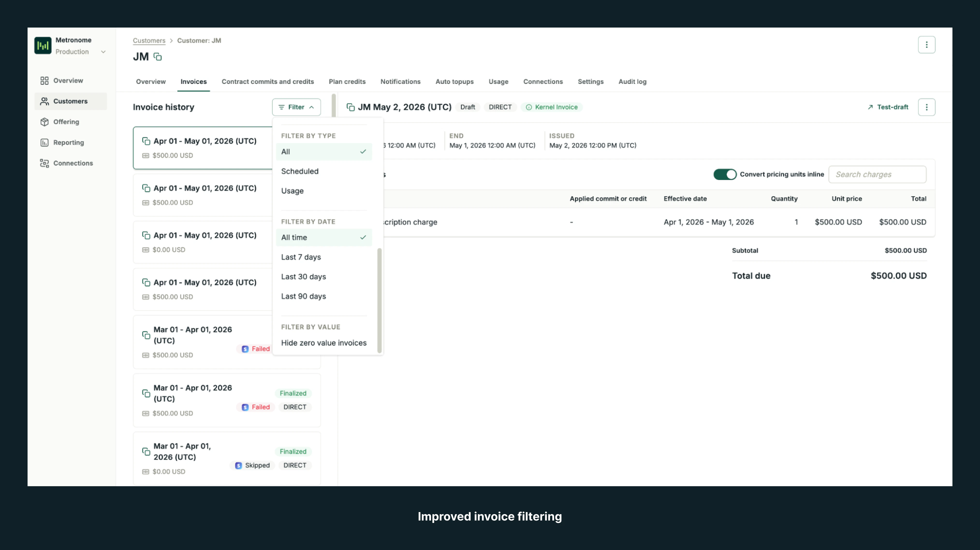Select the Last 30 days date filter
The width and height of the screenshot is (980, 550).
tap(303, 276)
